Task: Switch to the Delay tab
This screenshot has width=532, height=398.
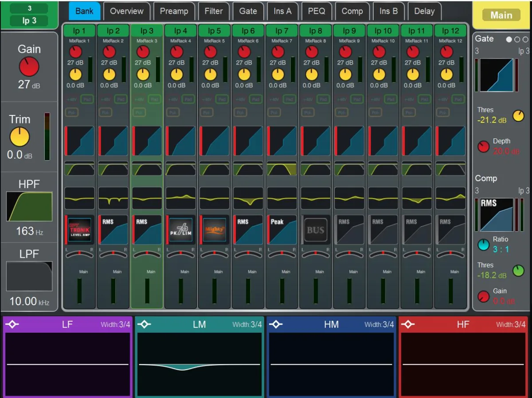Action: tap(424, 12)
